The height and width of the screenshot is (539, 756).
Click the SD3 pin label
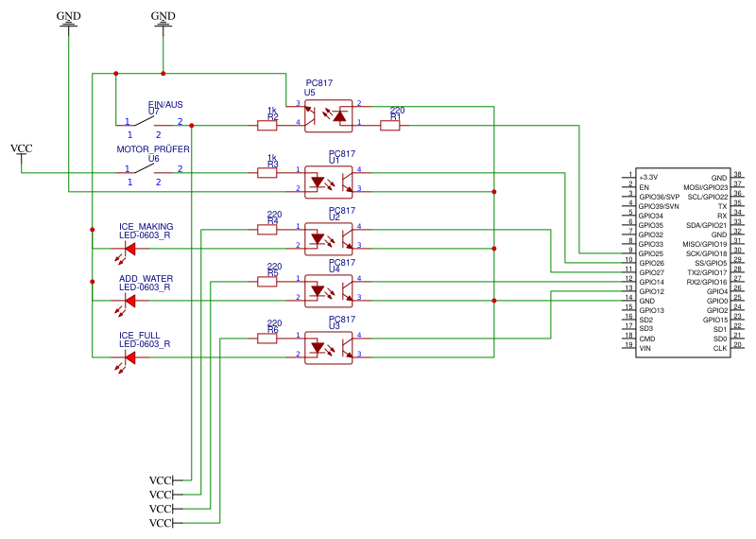click(x=646, y=328)
